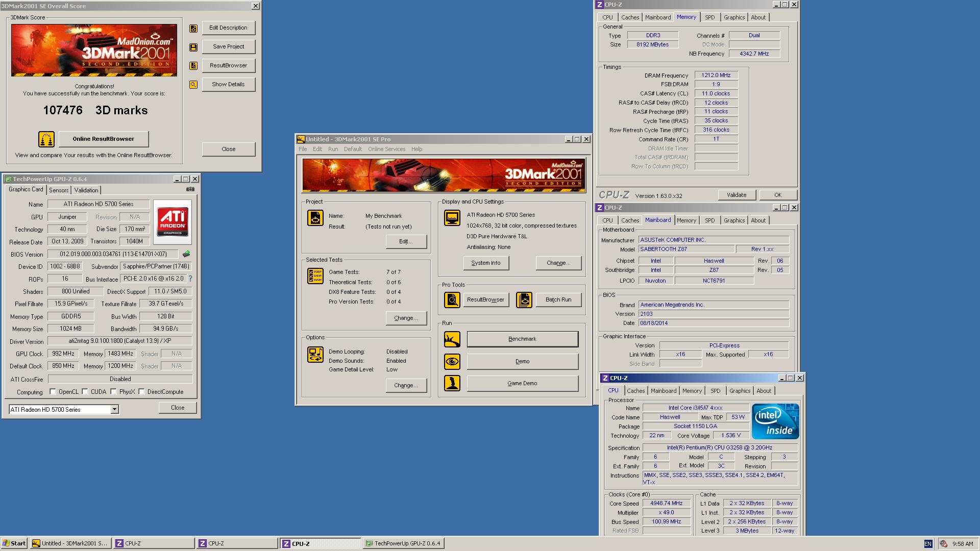This screenshot has height=551, width=980.
Task: Open the Online Services menu
Action: pyautogui.click(x=386, y=149)
